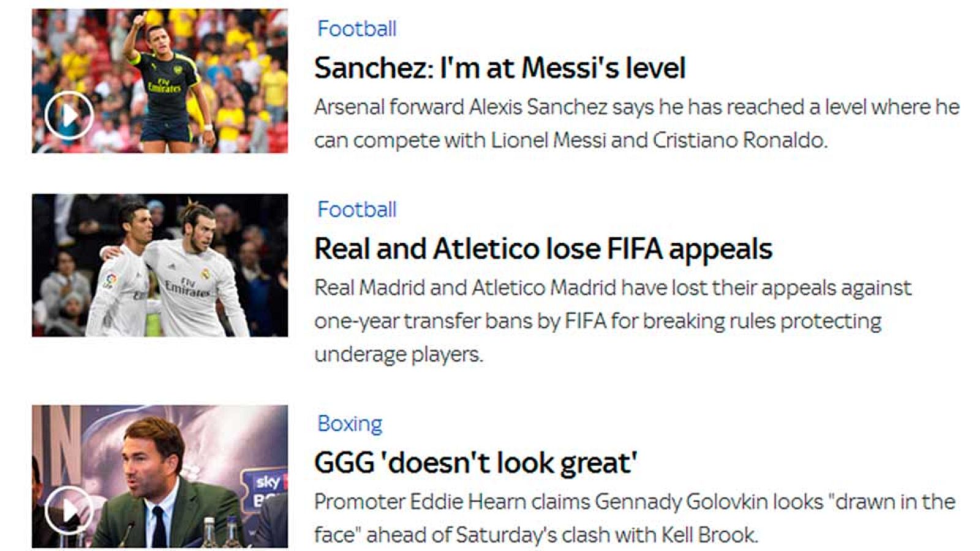This screenshot has width=980, height=551.
Task: Click the Sanchez article summary text
Action: [x=636, y=123]
